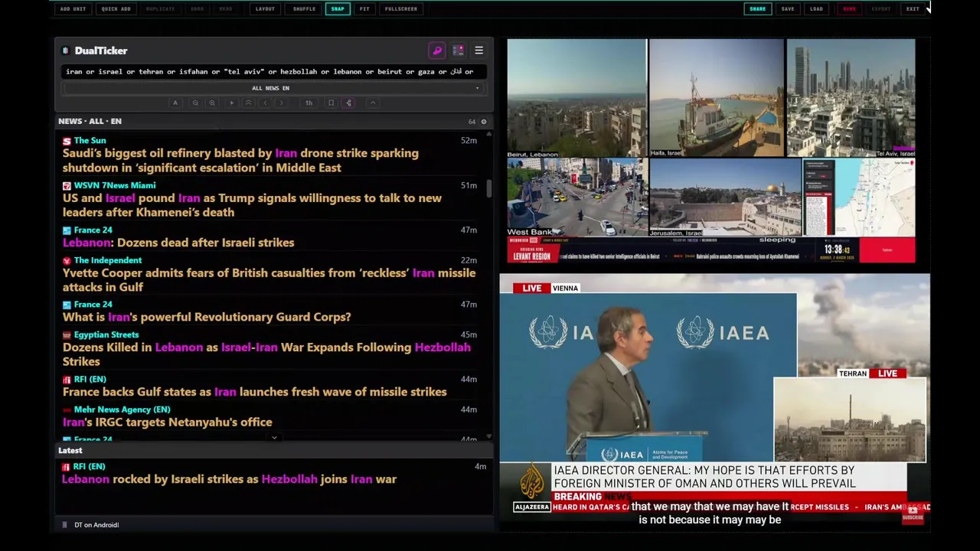The height and width of the screenshot is (551, 980).
Task: Click the pink key icon in DualTicker header
Action: click(437, 51)
